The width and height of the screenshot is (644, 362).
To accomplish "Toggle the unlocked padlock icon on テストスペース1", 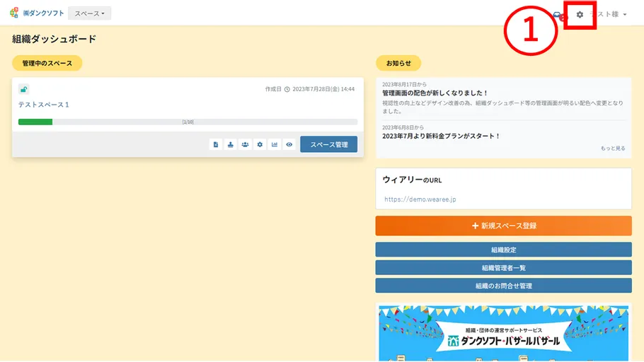I will coord(23,89).
